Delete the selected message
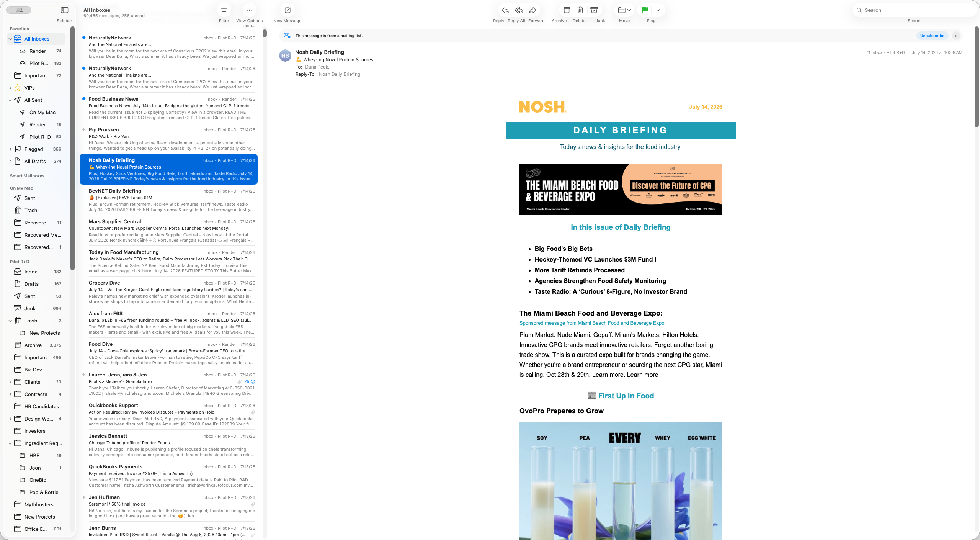 coord(580,10)
